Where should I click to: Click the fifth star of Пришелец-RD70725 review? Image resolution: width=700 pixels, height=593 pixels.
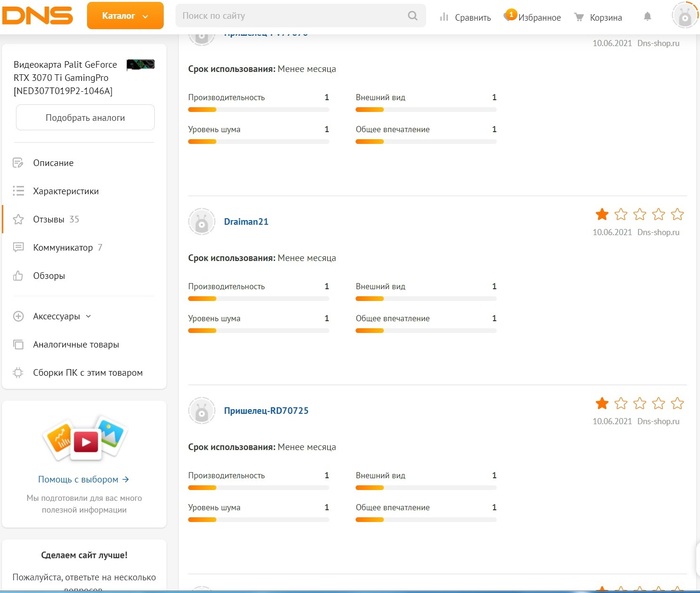[677, 403]
